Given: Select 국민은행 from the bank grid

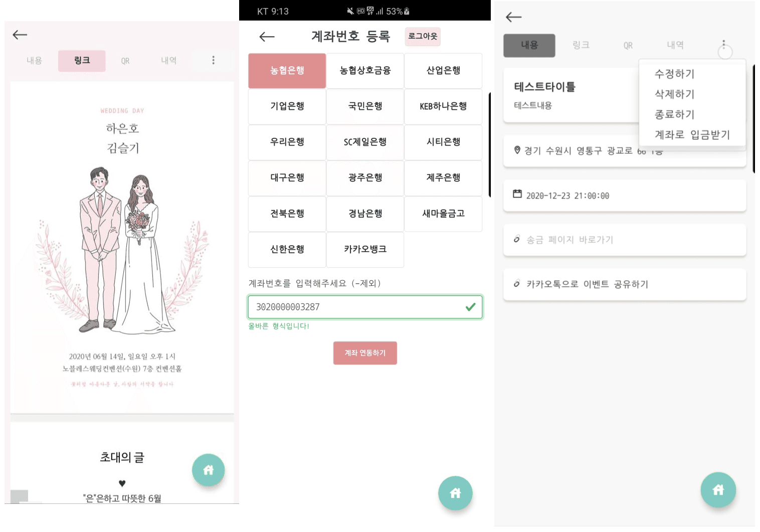Looking at the screenshot, I should pyautogui.click(x=365, y=107).
